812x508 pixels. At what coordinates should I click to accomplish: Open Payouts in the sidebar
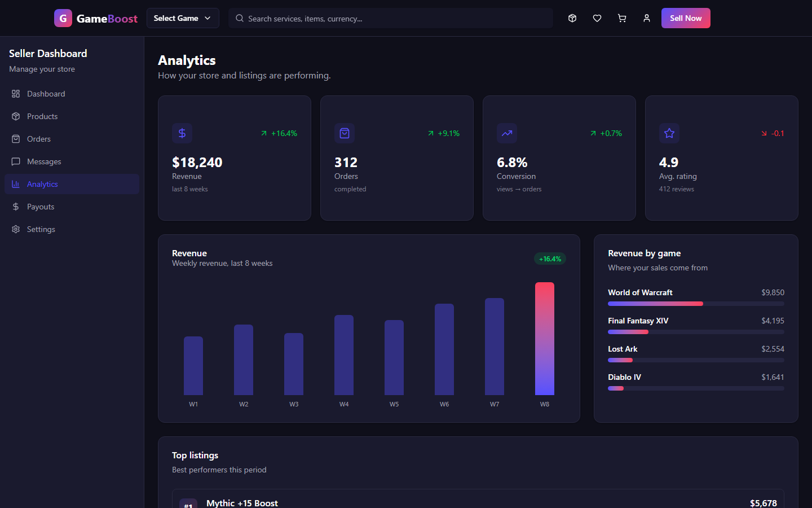coord(72,207)
